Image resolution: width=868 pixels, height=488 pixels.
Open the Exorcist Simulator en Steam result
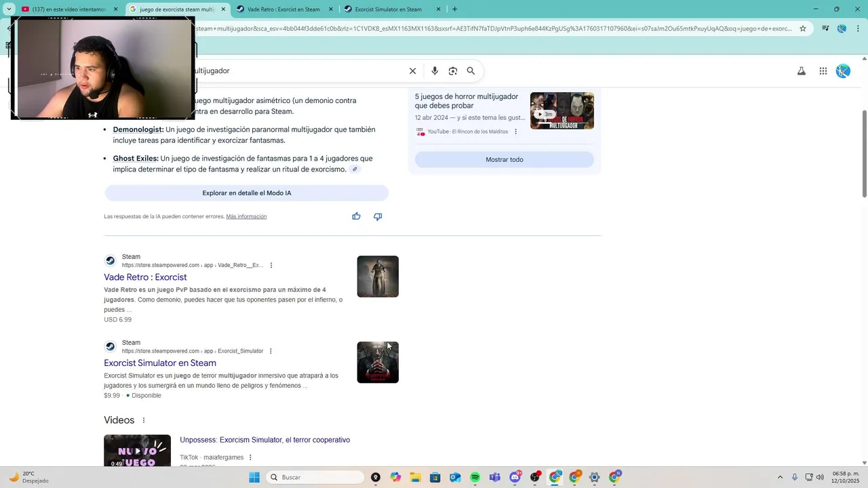(160, 363)
